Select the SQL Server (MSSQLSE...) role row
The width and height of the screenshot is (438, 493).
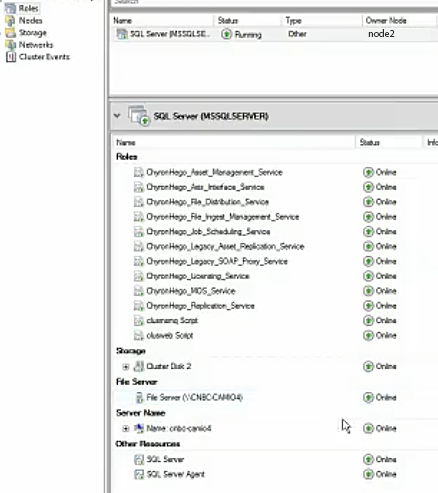274,34
